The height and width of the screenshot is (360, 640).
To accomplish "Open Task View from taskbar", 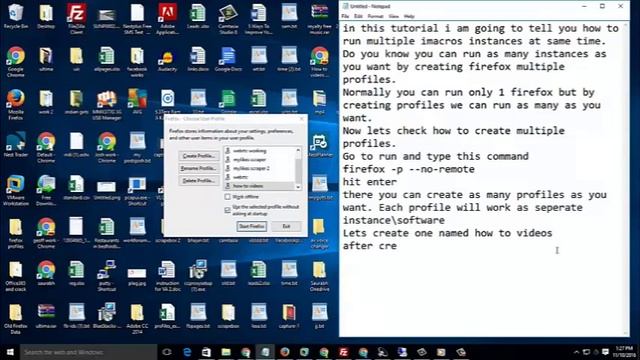I will (x=167, y=352).
